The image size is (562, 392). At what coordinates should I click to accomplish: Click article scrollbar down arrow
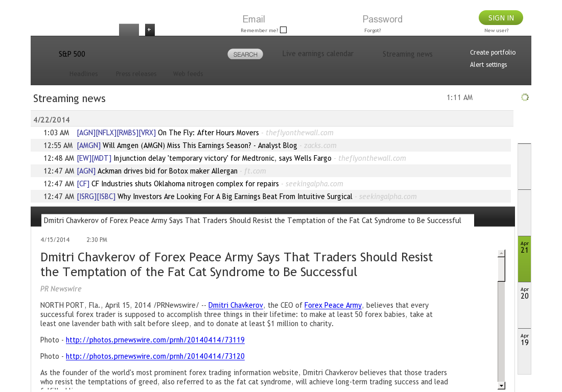[x=501, y=385]
